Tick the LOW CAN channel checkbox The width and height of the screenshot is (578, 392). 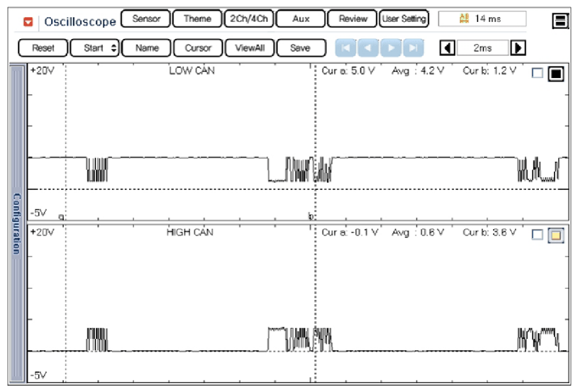tap(538, 74)
